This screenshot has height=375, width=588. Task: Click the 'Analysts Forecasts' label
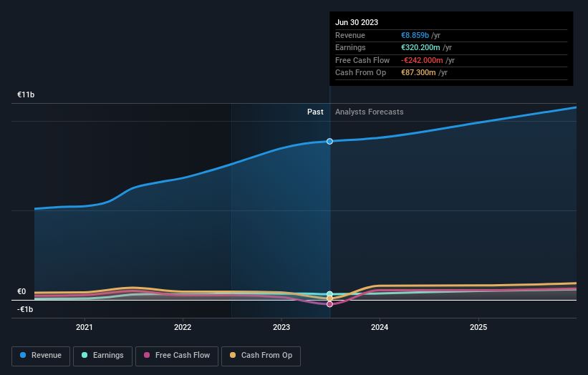tap(370, 112)
